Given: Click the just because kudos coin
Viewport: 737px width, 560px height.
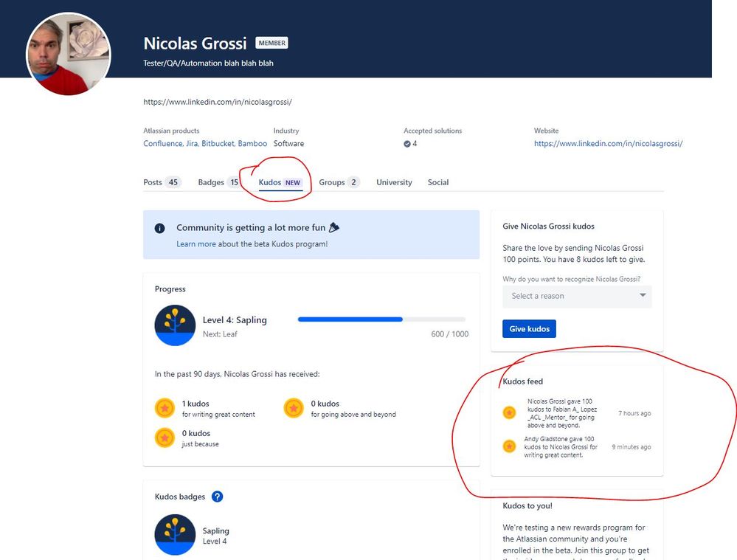Looking at the screenshot, I should 165,438.
